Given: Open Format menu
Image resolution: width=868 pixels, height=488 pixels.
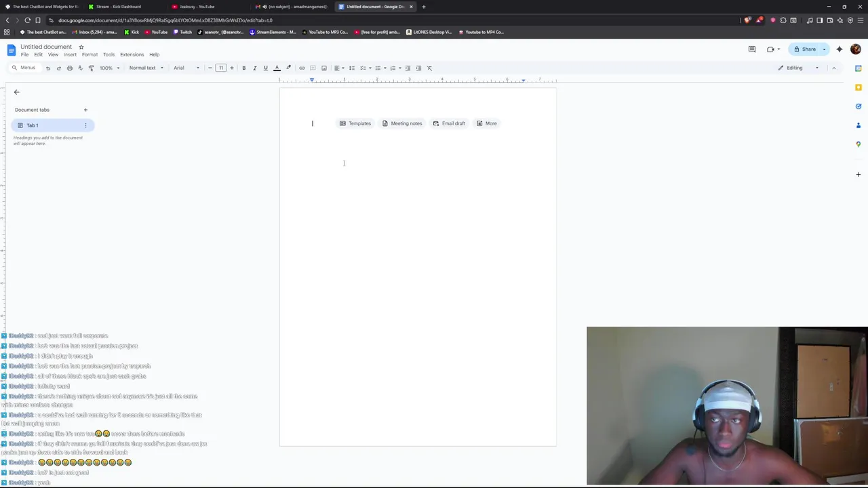Looking at the screenshot, I should point(90,55).
